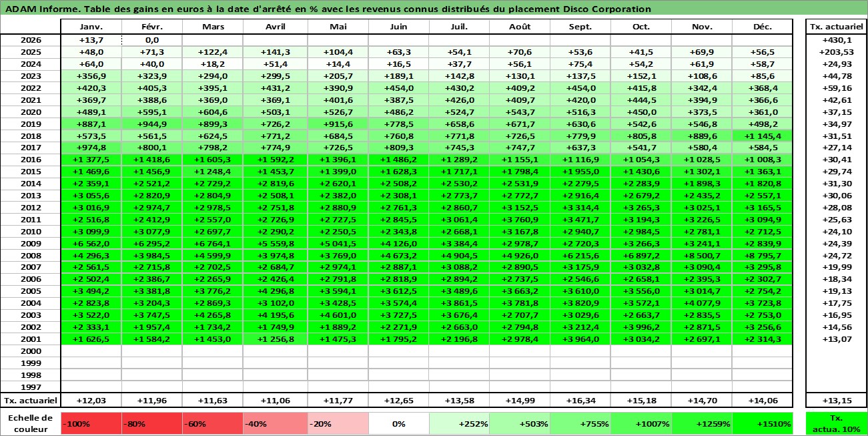Viewport: 868px width, 436px height.
Task: Select the 'Sept.' column header
Action: click(x=580, y=27)
